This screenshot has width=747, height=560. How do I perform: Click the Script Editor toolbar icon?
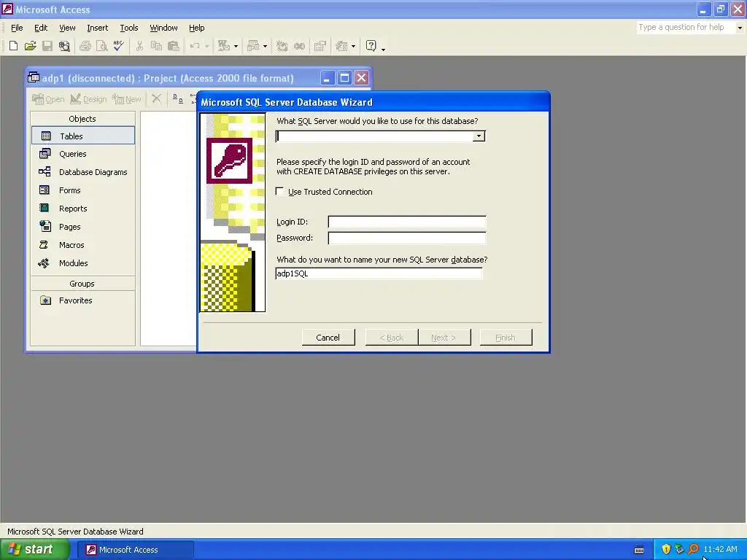tap(299, 46)
